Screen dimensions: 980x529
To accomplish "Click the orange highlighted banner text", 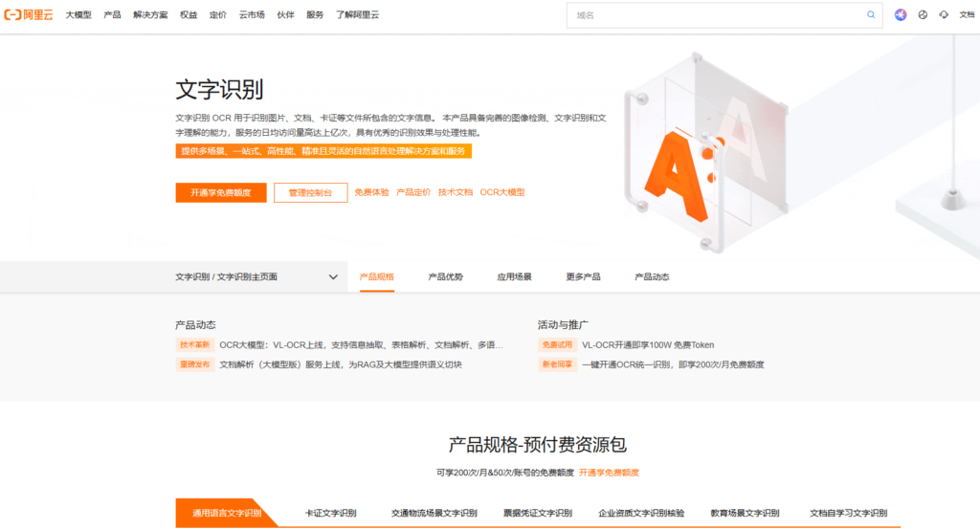I will click(323, 151).
